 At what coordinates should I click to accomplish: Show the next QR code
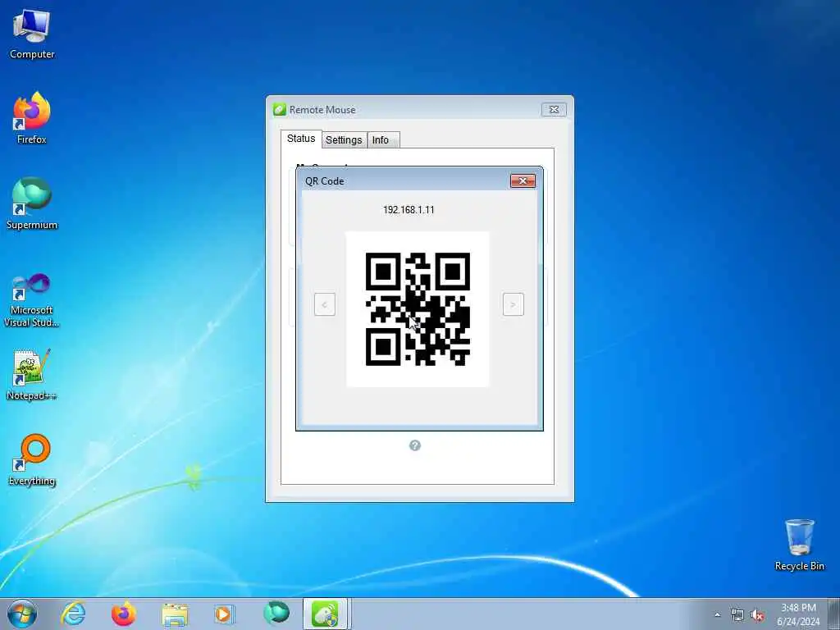point(514,304)
